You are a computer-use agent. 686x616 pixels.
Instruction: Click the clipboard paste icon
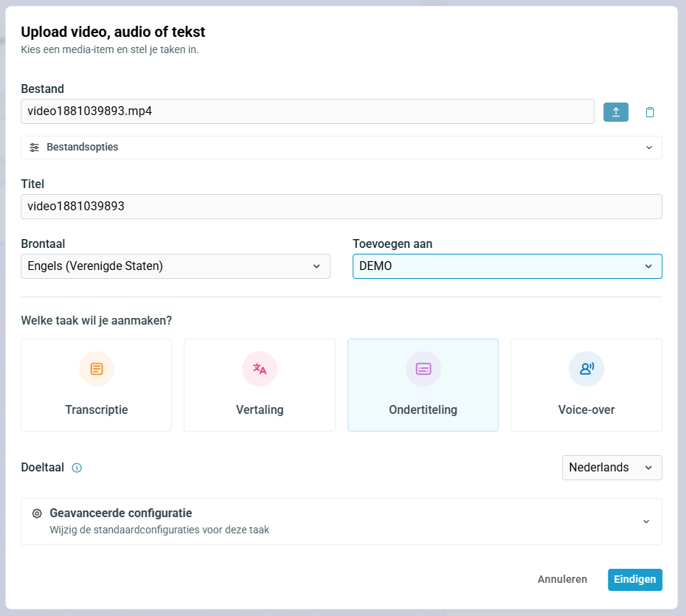click(x=649, y=112)
